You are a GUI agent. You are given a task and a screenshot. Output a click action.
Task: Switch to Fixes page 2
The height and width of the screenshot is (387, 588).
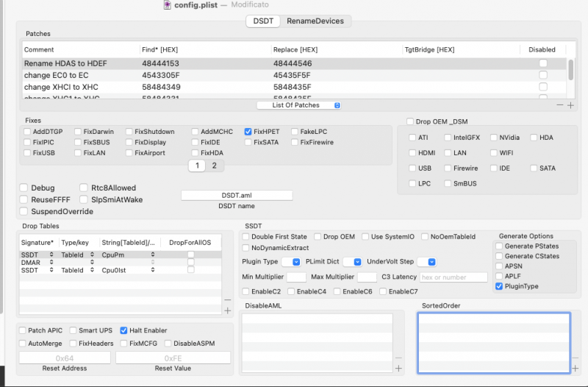pyautogui.click(x=214, y=166)
